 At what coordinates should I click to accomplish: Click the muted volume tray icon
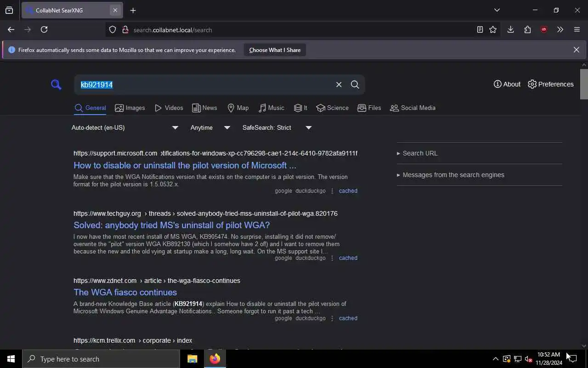coord(529,359)
